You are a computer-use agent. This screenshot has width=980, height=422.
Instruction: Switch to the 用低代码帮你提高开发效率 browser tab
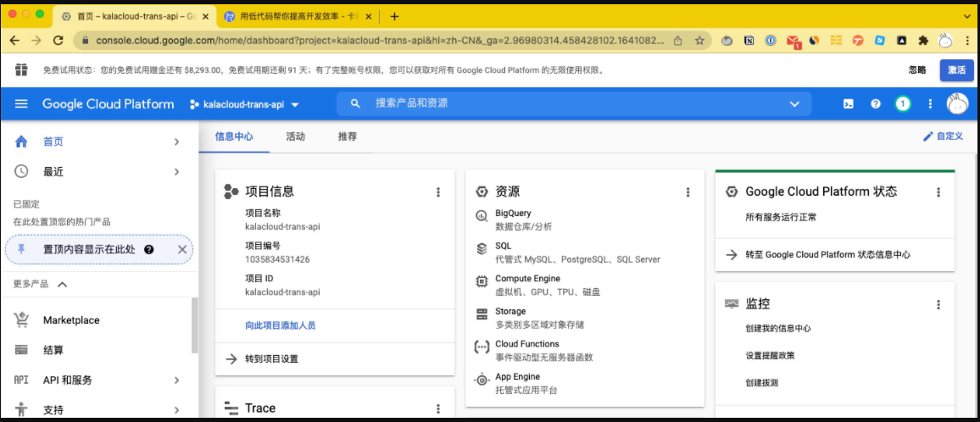click(298, 16)
